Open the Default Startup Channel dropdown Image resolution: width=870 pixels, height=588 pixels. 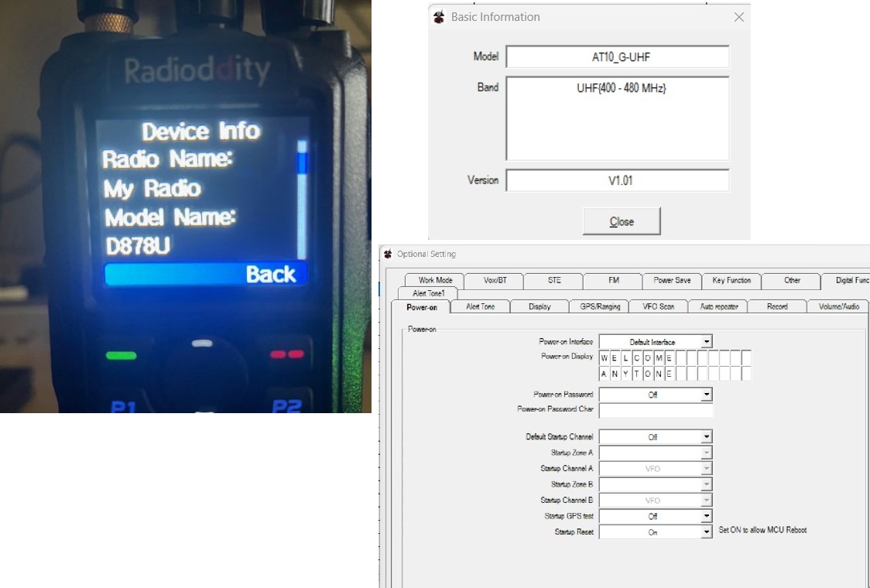(706, 437)
